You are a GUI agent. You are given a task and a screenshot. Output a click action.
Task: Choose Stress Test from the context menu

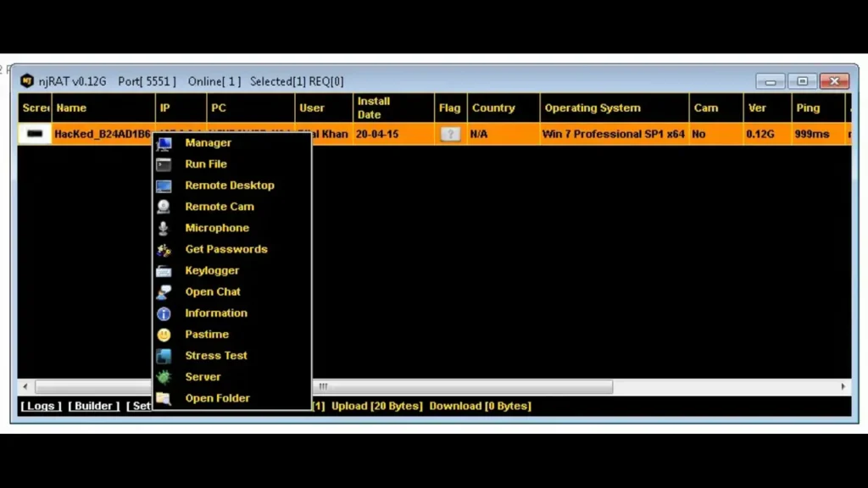click(x=216, y=356)
